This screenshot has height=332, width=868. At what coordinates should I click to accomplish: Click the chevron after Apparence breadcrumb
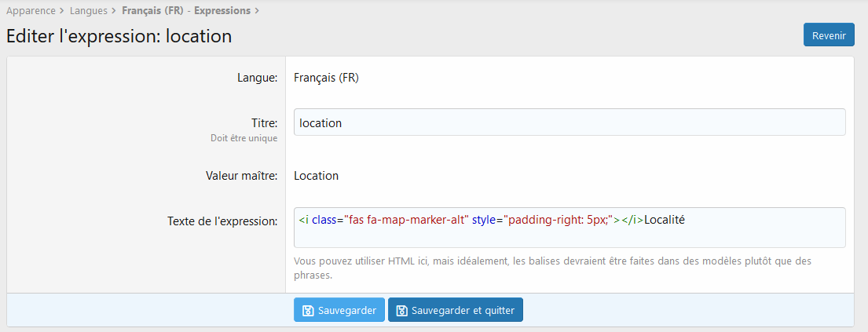[x=62, y=11]
